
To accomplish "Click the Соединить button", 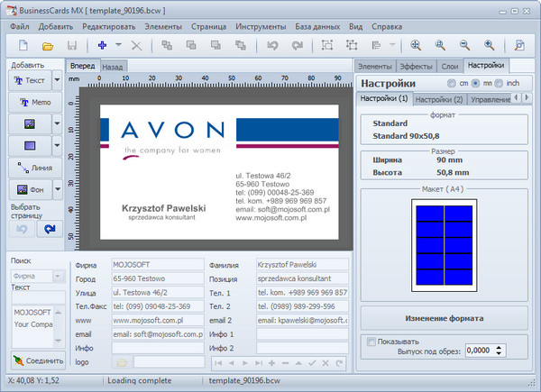I will 36,360.
